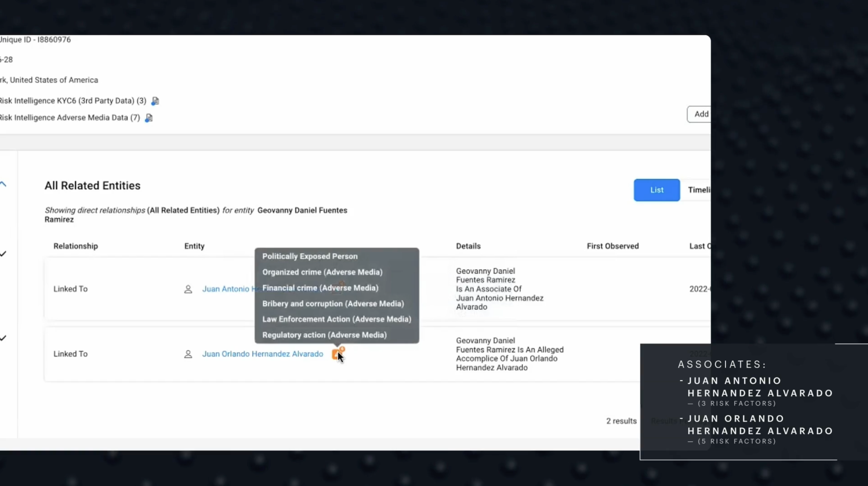Collapse the All Related Entities section chevron

[x=3, y=184]
